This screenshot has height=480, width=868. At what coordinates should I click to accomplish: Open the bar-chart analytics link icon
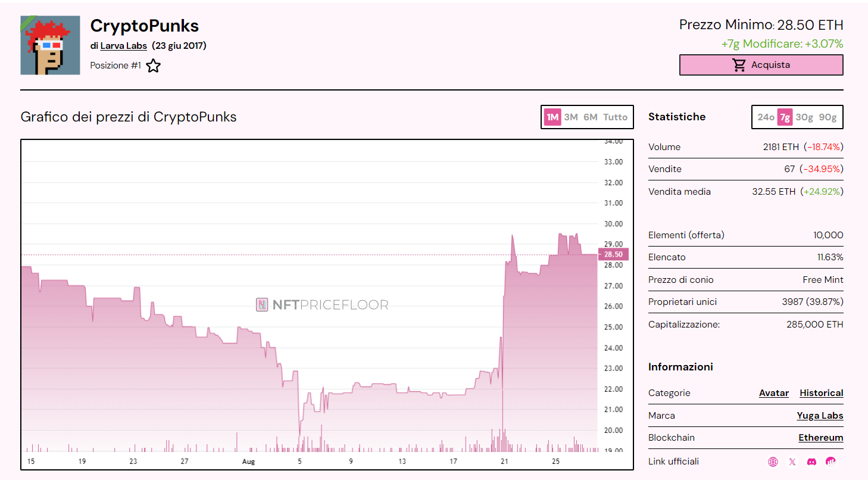[830, 462]
